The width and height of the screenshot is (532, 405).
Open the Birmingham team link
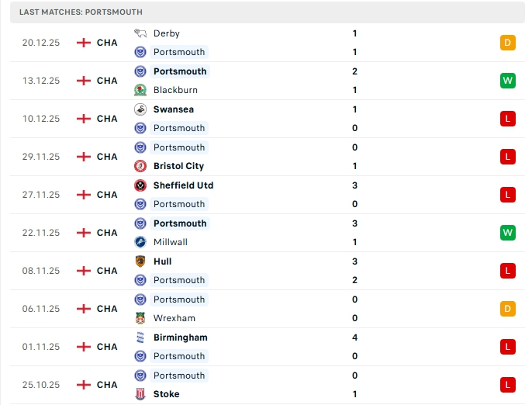pos(180,337)
